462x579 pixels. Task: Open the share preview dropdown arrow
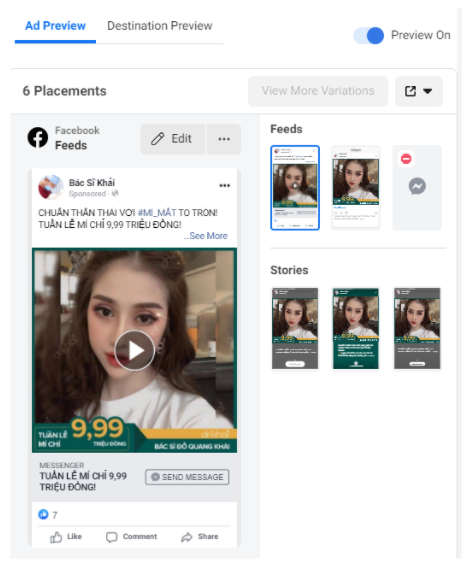[x=428, y=91]
